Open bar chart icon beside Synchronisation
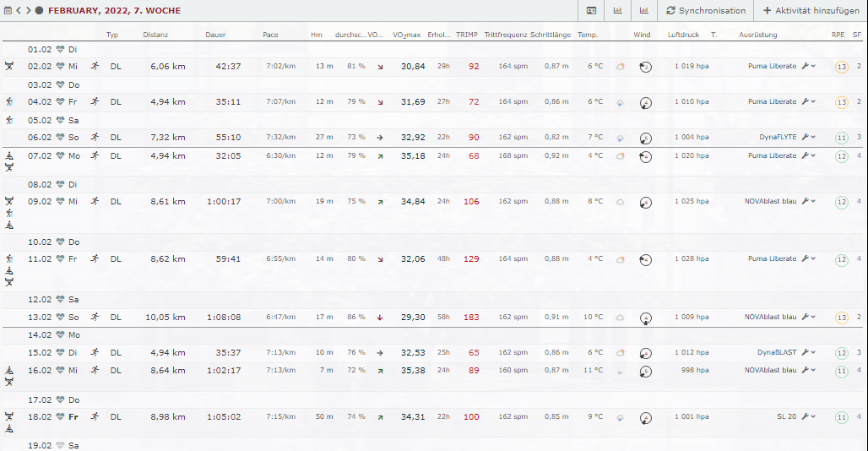 point(644,11)
